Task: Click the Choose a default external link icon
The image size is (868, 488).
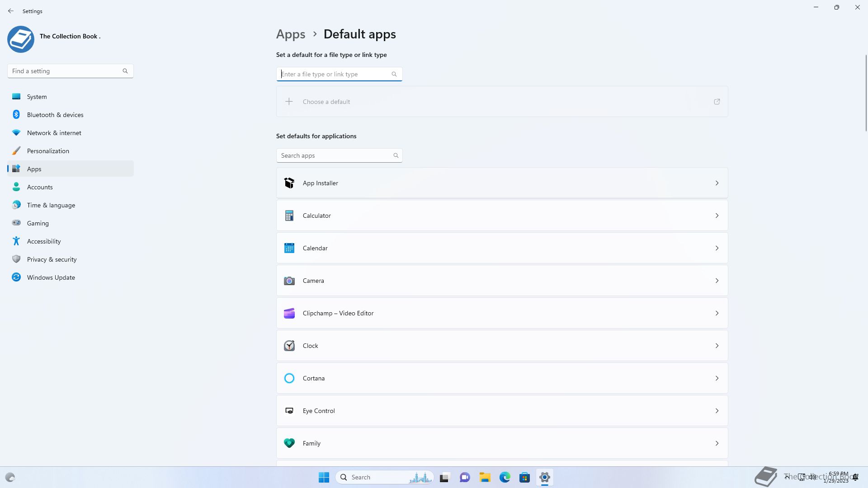Action: (717, 102)
